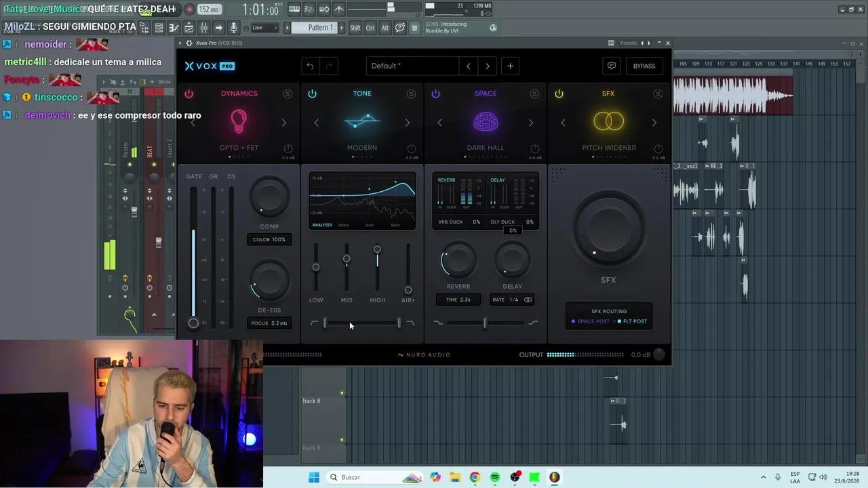The width and height of the screenshot is (868, 488).
Task: Click the shopping cart icon in toolbar
Action: click(414, 28)
